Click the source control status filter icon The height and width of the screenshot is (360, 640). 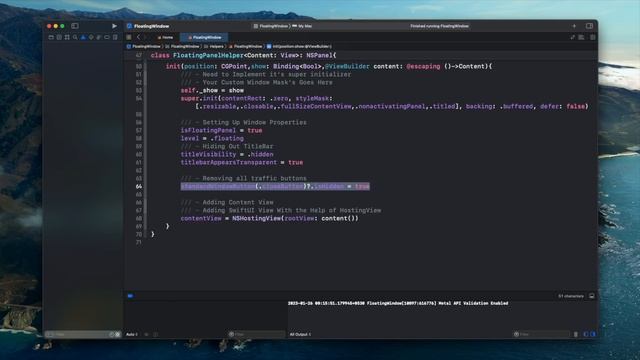point(118,334)
